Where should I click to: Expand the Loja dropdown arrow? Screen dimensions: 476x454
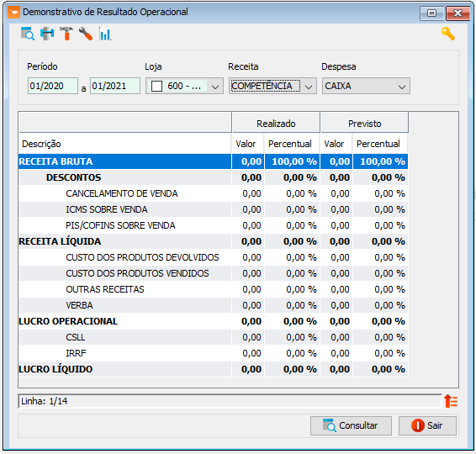[x=215, y=87]
